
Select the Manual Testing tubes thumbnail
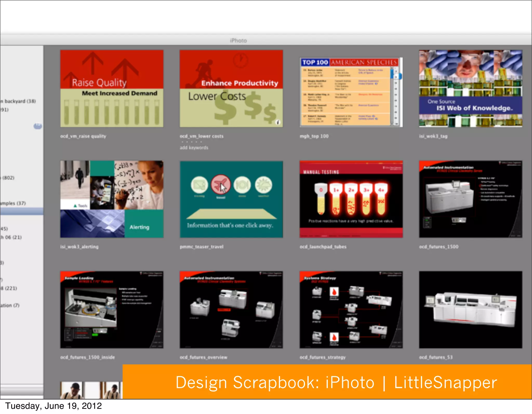pyautogui.click(x=351, y=199)
